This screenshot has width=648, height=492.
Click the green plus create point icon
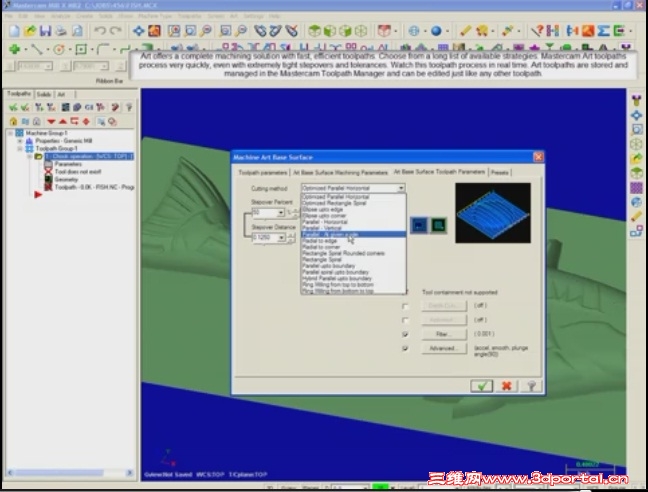click(x=14, y=49)
